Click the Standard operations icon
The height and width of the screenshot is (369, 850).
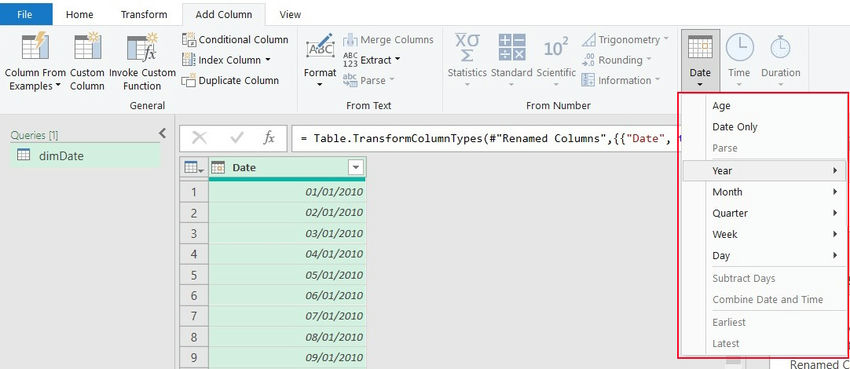coord(512,47)
